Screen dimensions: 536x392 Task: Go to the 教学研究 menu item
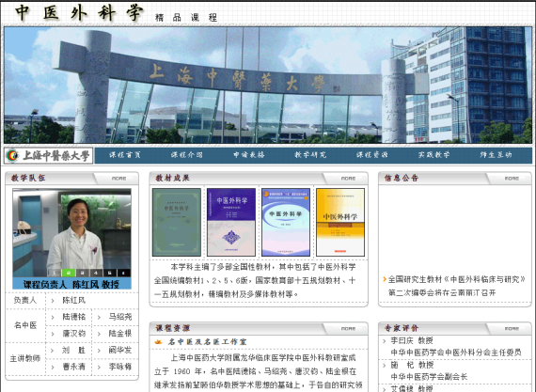click(x=310, y=155)
